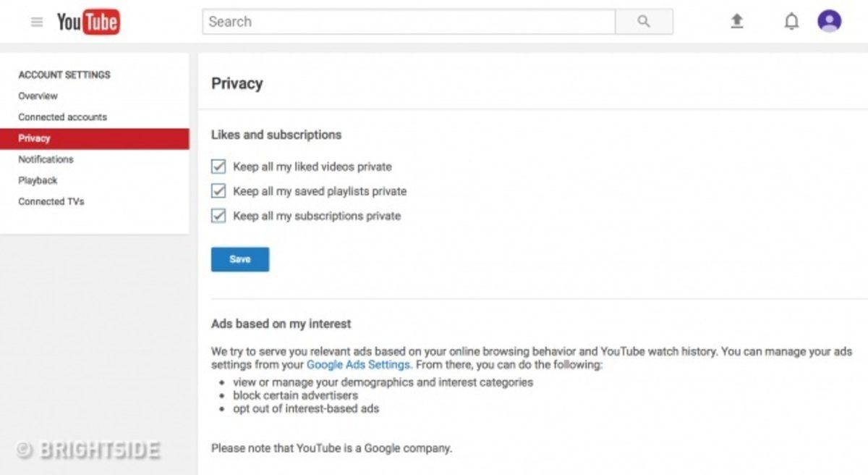Click the search magnifier icon
Image resolution: width=868 pixels, height=475 pixels.
[x=643, y=22]
